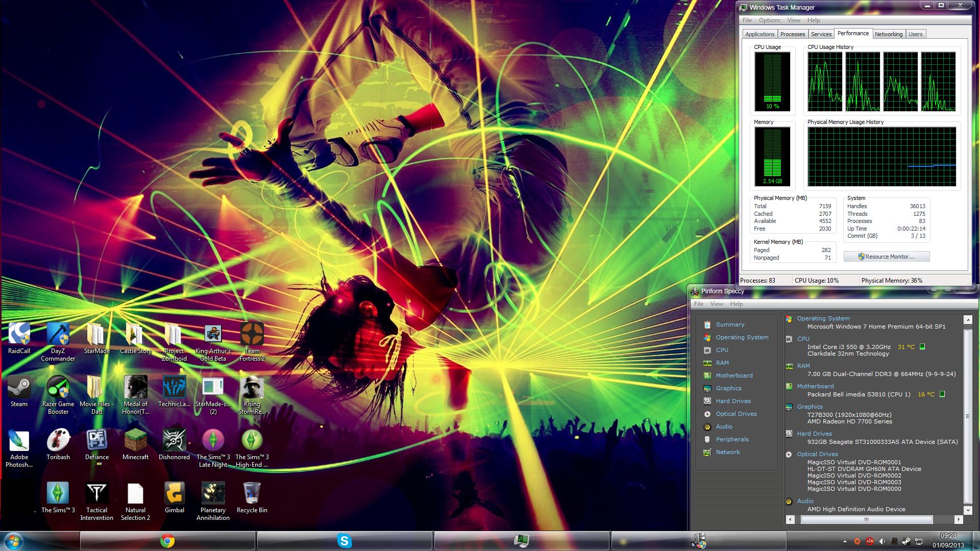The image size is (980, 551).
Task: Select the Technic Launcher icon
Action: [x=174, y=391]
